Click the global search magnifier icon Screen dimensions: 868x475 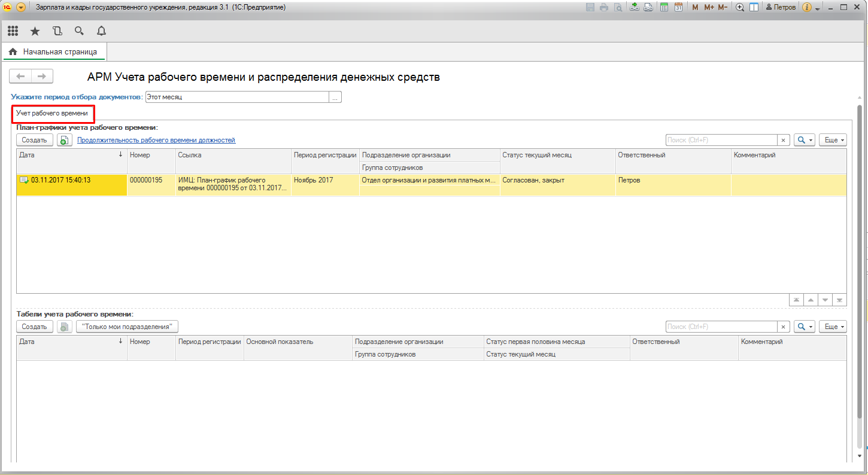pos(79,31)
